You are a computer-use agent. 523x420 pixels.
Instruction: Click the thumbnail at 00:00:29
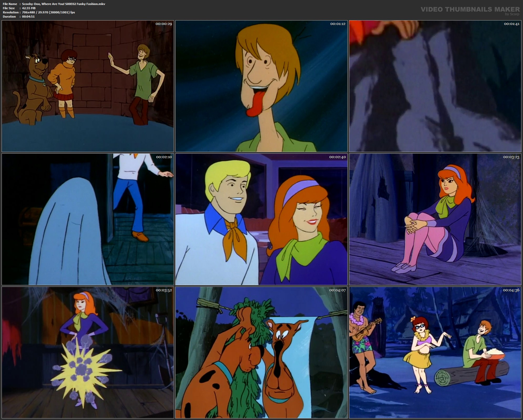(x=88, y=86)
